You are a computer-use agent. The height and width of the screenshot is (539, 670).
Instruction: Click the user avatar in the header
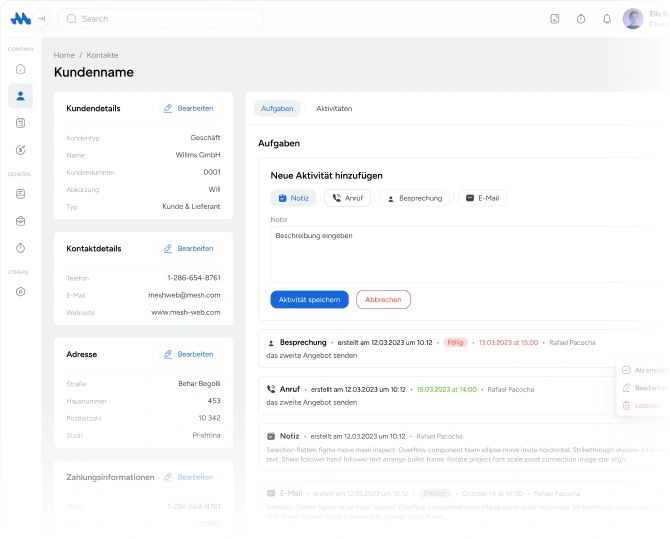click(632, 19)
